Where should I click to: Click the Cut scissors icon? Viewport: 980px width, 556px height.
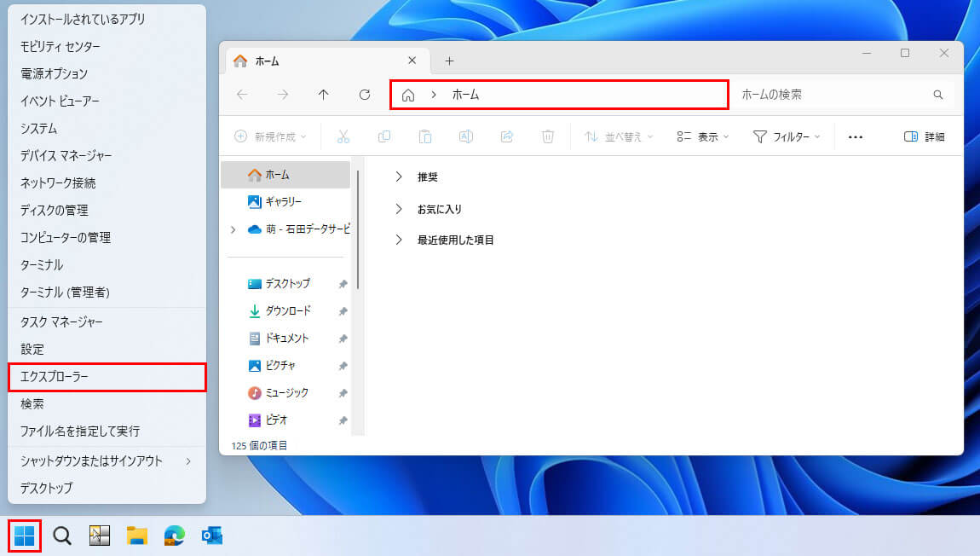343,136
